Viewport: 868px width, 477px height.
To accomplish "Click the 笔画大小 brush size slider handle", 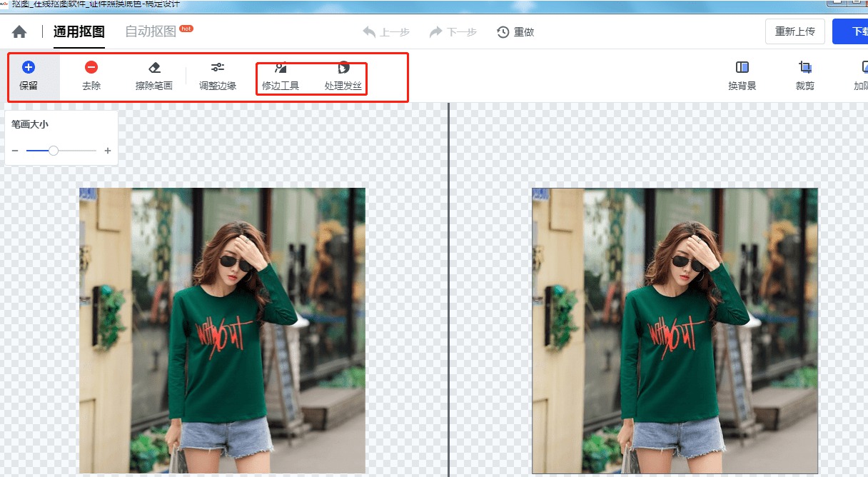I will click(x=54, y=151).
